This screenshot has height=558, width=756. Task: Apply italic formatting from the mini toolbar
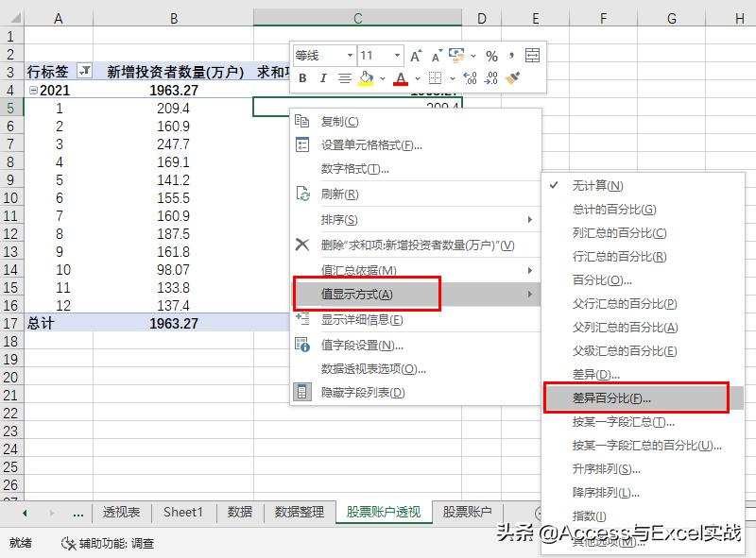(x=322, y=77)
